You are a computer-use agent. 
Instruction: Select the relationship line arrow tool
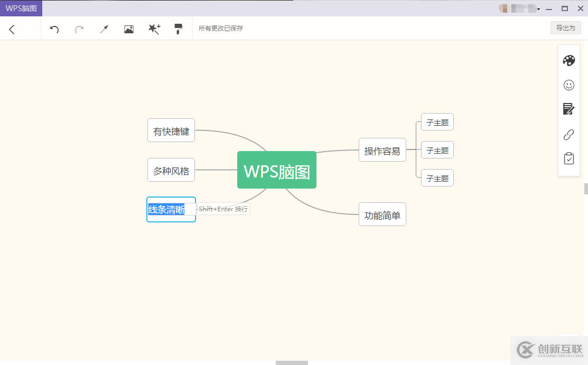pos(104,29)
